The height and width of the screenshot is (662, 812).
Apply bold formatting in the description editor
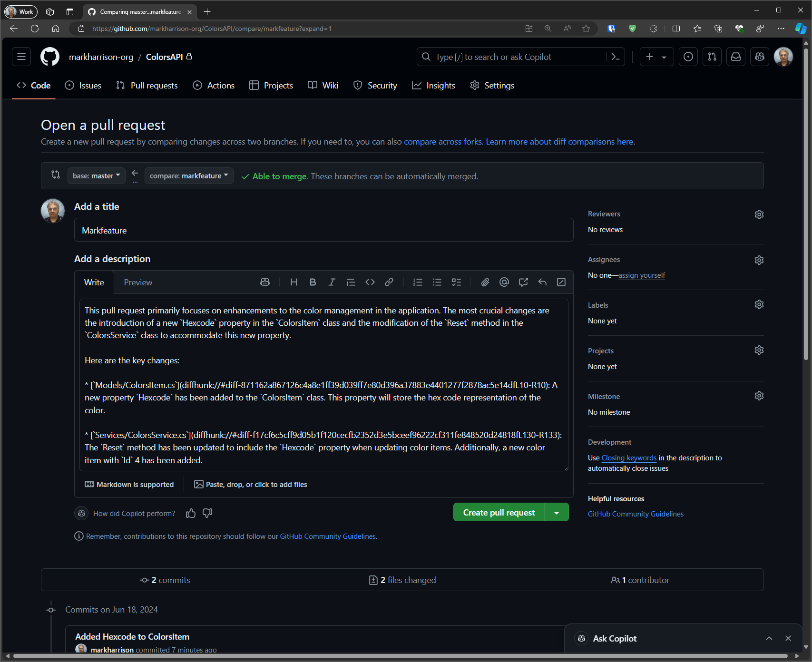click(313, 282)
